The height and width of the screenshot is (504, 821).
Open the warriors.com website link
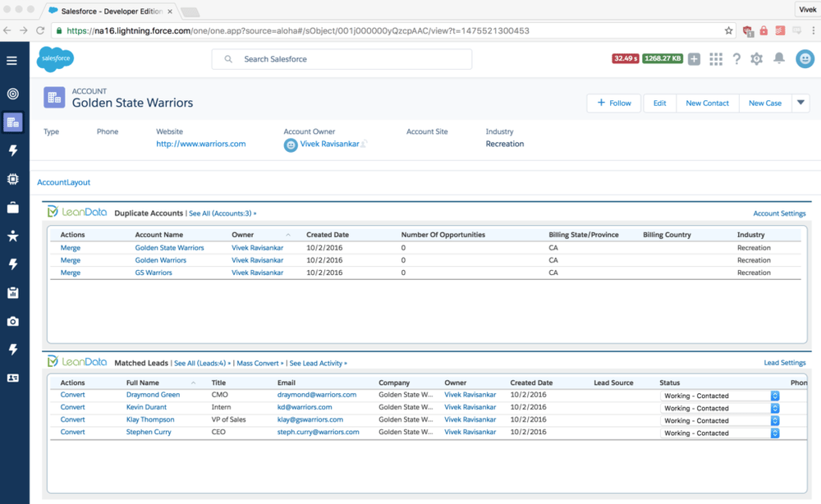tap(201, 144)
